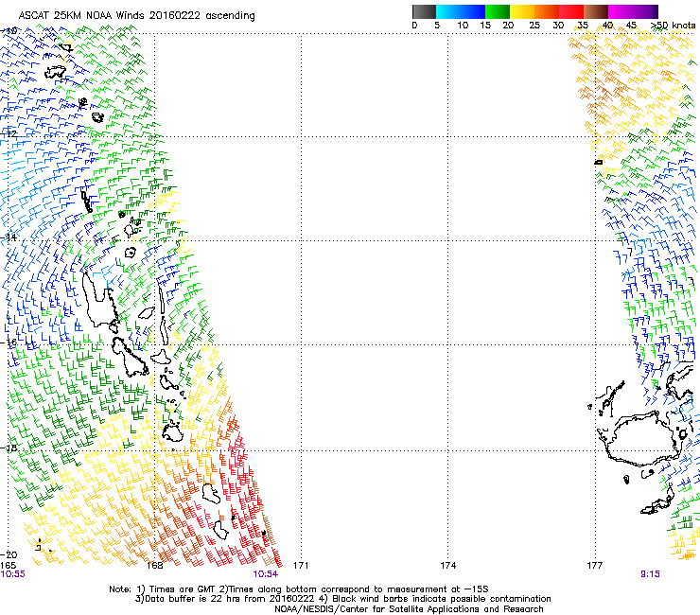Click latitude label -18
The height and width of the screenshot is (615, 700).
pyautogui.click(x=9, y=448)
